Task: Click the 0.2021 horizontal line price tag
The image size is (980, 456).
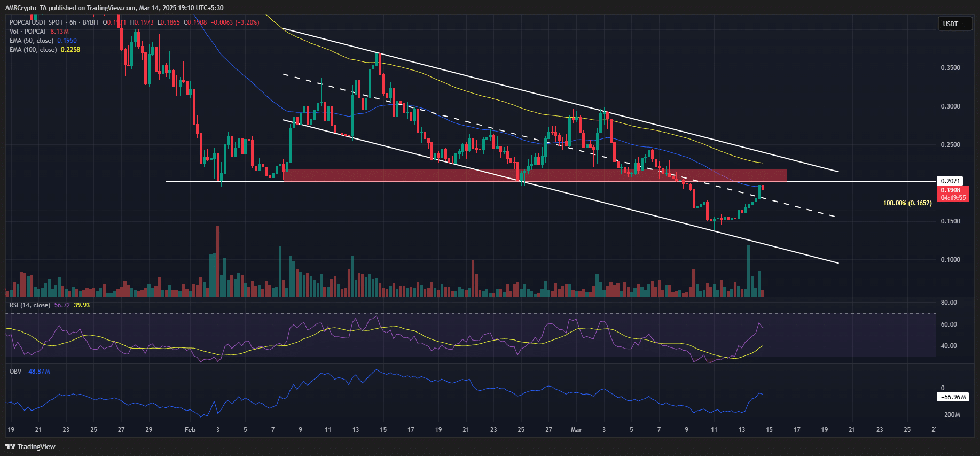Action: [951, 181]
